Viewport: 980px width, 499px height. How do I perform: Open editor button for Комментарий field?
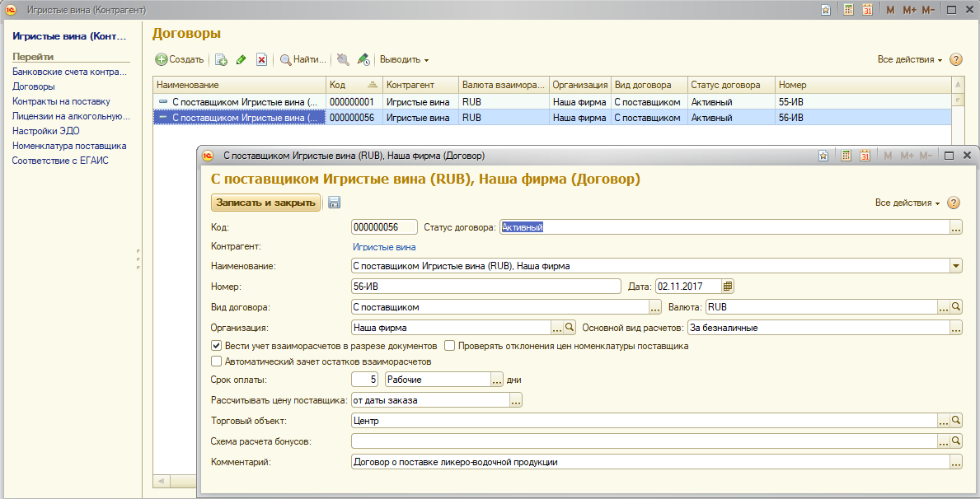955,462
